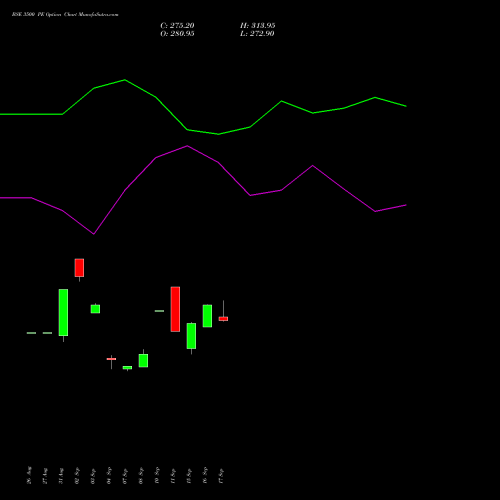
Task: Select the 27 Aug date label
Action: [45, 476]
